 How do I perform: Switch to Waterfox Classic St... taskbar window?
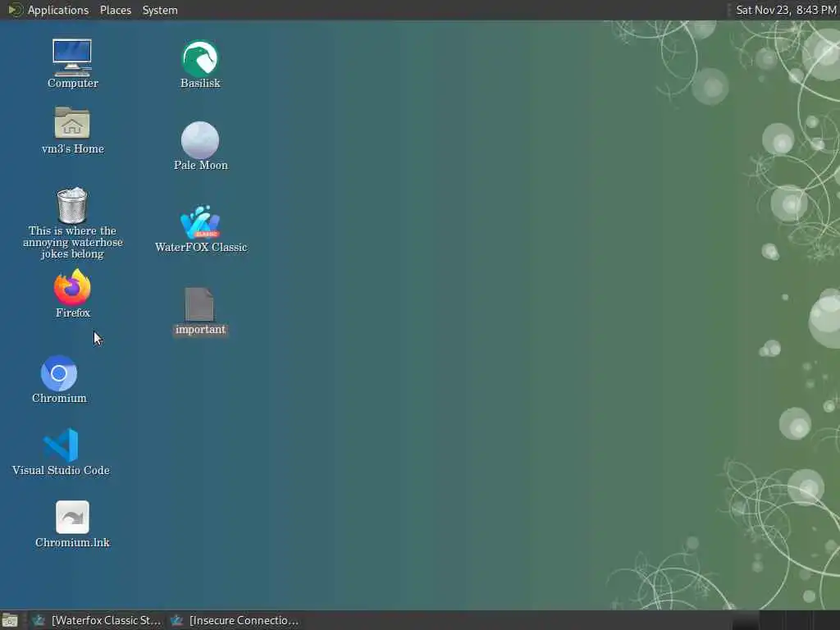point(96,620)
